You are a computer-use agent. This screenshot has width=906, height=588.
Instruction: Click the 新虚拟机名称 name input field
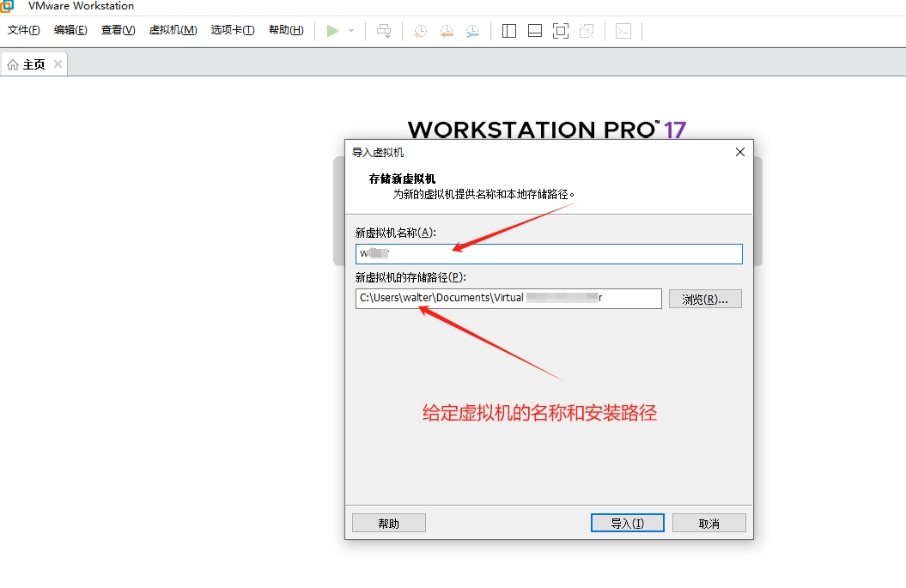(549, 254)
